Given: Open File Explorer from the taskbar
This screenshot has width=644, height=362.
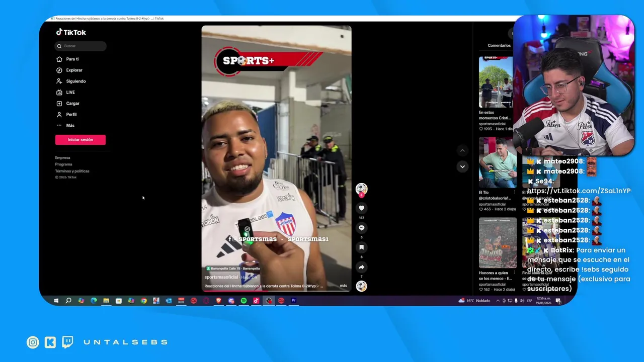Looking at the screenshot, I should coord(106,301).
